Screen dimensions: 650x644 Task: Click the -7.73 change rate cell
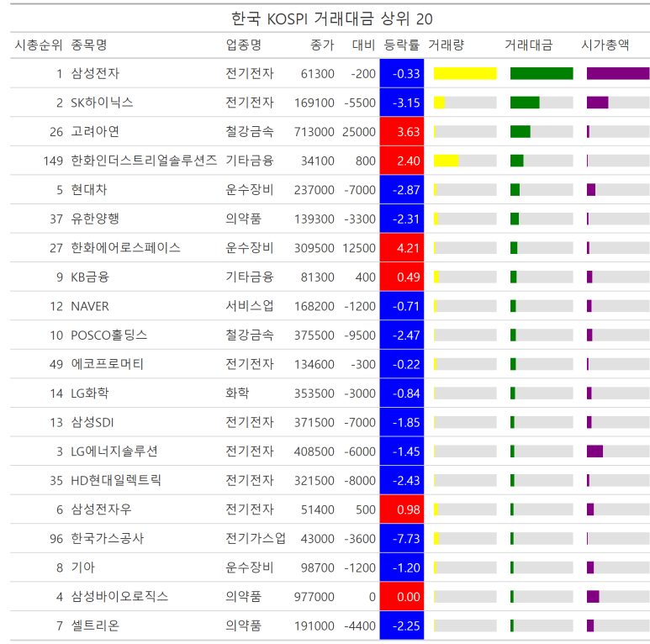click(402, 538)
